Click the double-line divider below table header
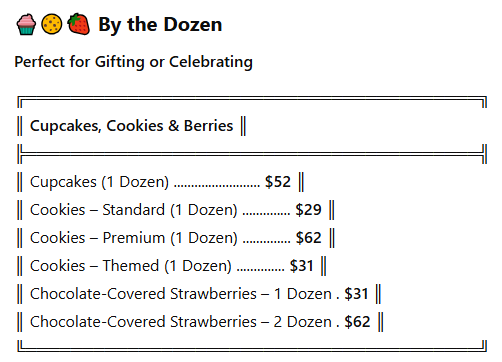This screenshot has width=502, height=362. pyautogui.click(x=252, y=154)
